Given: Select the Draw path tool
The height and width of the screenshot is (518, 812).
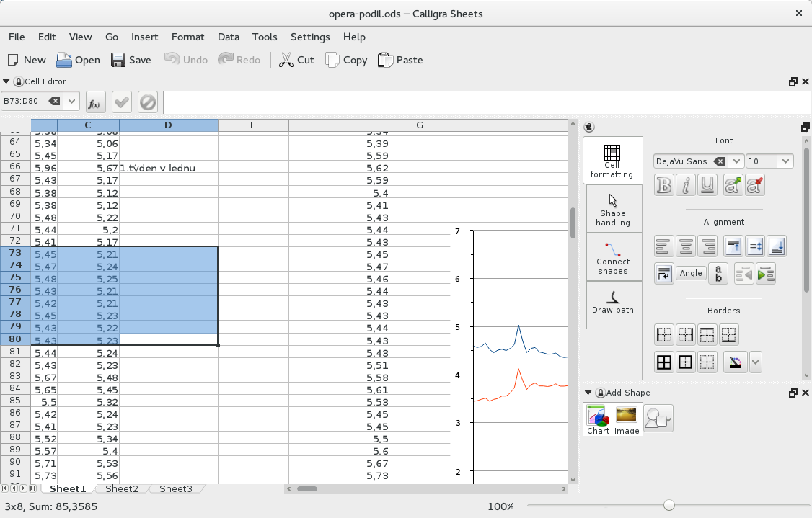Looking at the screenshot, I should (x=613, y=303).
